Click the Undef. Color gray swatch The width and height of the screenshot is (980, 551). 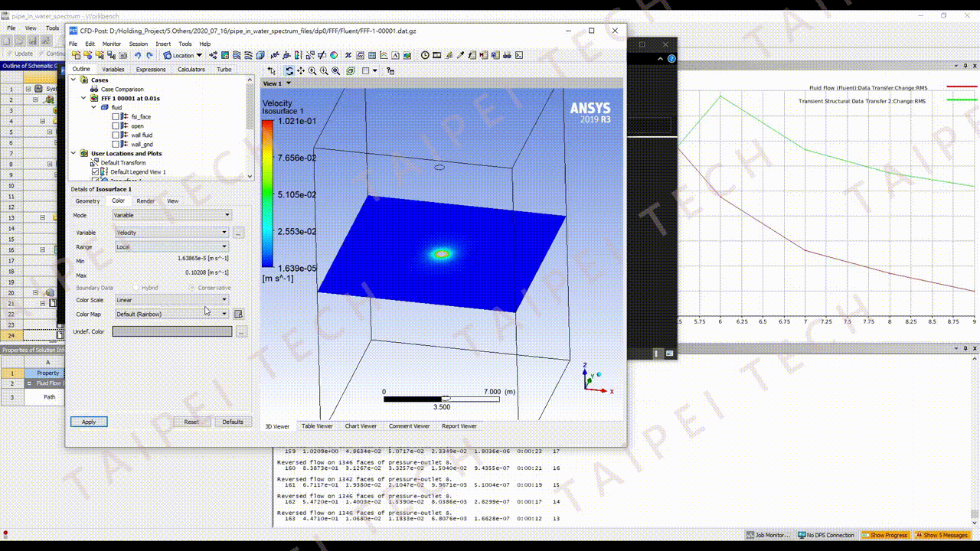[x=172, y=331]
